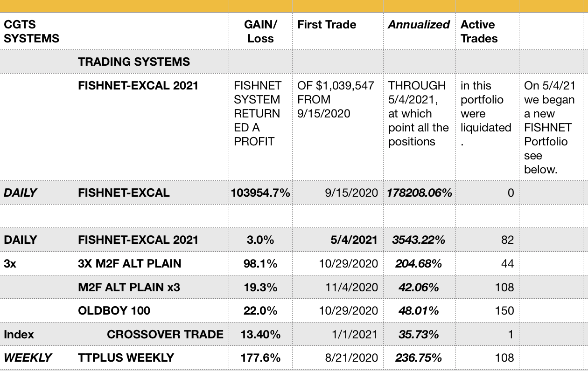This screenshot has width=588, height=371.
Task: Select the 'On 5/4/21 we began' note cell
Action: pos(553,127)
